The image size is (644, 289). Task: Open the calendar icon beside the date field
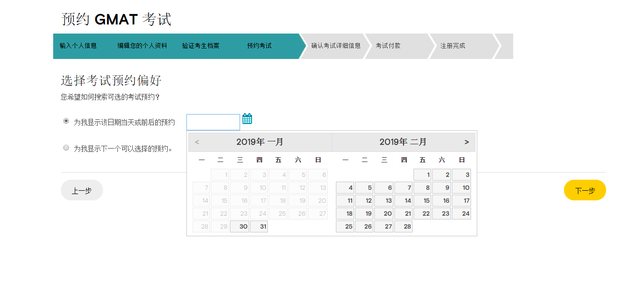[x=247, y=118]
